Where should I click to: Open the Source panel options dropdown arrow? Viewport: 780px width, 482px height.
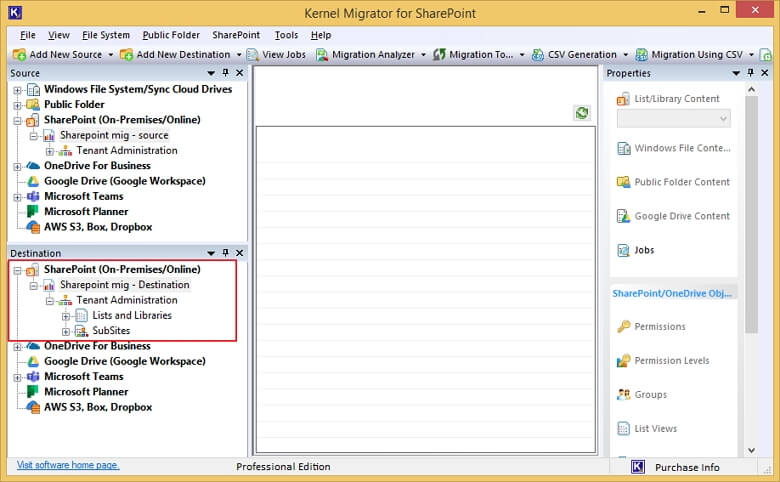click(x=211, y=73)
